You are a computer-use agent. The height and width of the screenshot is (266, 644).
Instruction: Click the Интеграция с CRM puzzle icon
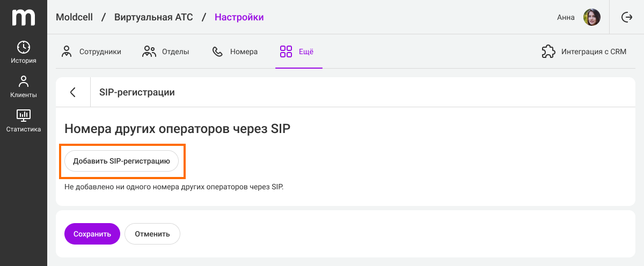(x=548, y=51)
